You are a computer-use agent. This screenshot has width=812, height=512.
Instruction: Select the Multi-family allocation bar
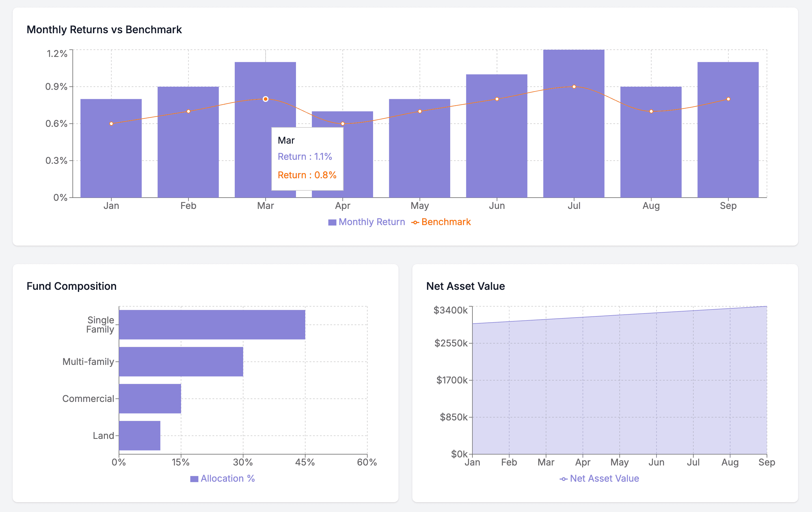pyautogui.click(x=181, y=361)
